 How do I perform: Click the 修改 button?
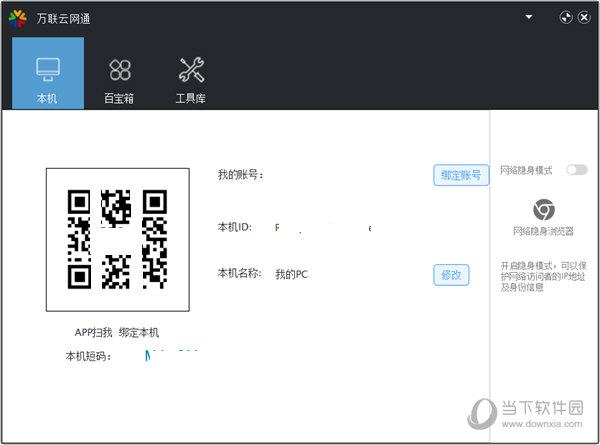[451, 275]
